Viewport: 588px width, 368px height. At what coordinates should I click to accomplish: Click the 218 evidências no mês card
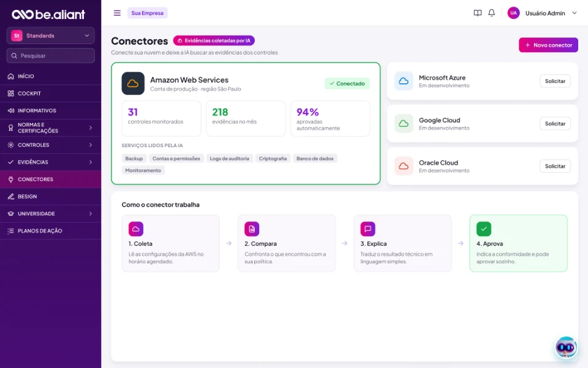point(246,118)
